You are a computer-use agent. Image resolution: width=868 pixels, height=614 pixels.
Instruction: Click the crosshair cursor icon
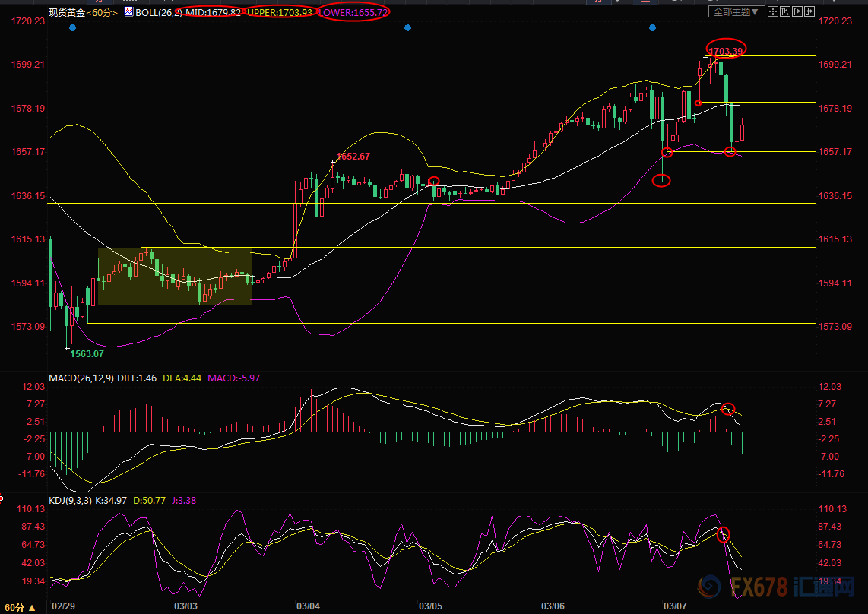772,12
